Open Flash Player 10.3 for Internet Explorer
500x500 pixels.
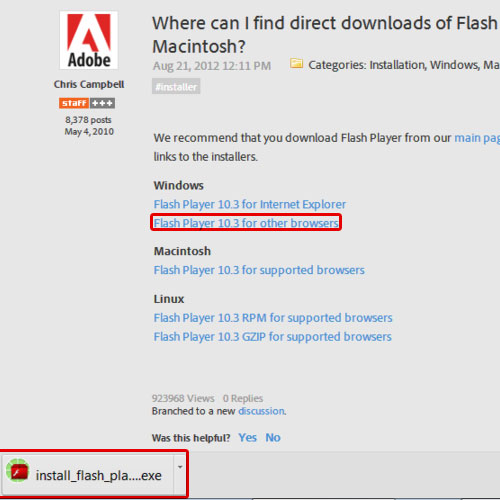(x=250, y=204)
